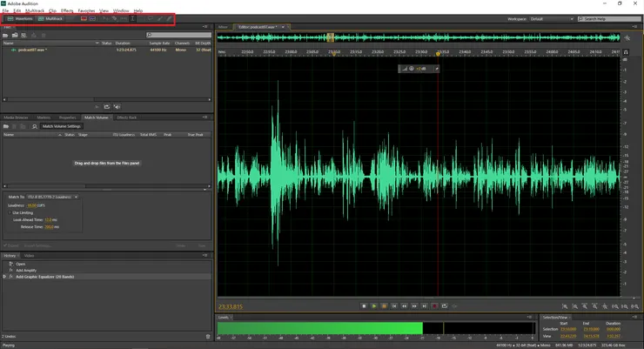The height and width of the screenshot is (349, 644).
Task: Open the Match To loudness dropdown
Action: coord(52,198)
